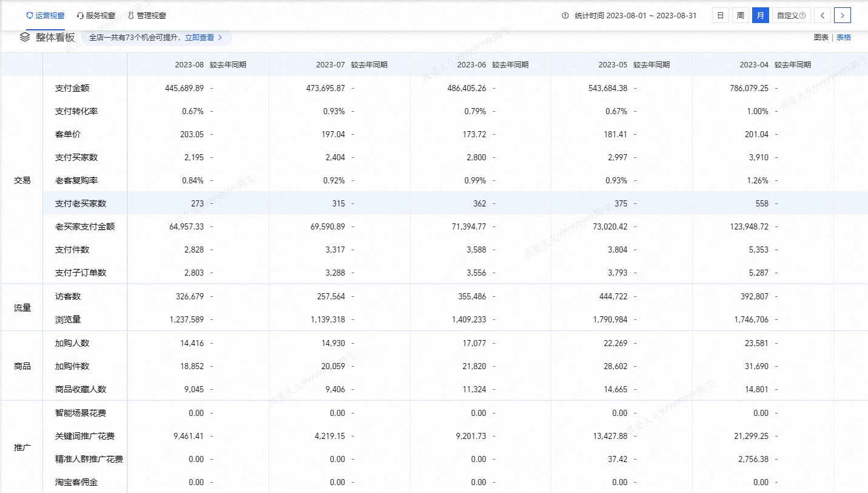Open the 运营视窗 tab
The height and width of the screenshot is (493, 868).
pos(45,16)
